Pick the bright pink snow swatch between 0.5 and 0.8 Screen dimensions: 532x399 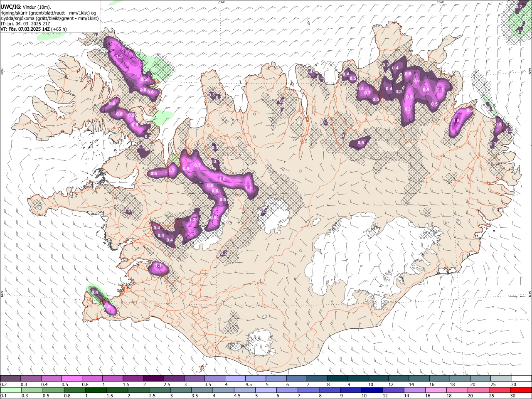tap(72, 378)
